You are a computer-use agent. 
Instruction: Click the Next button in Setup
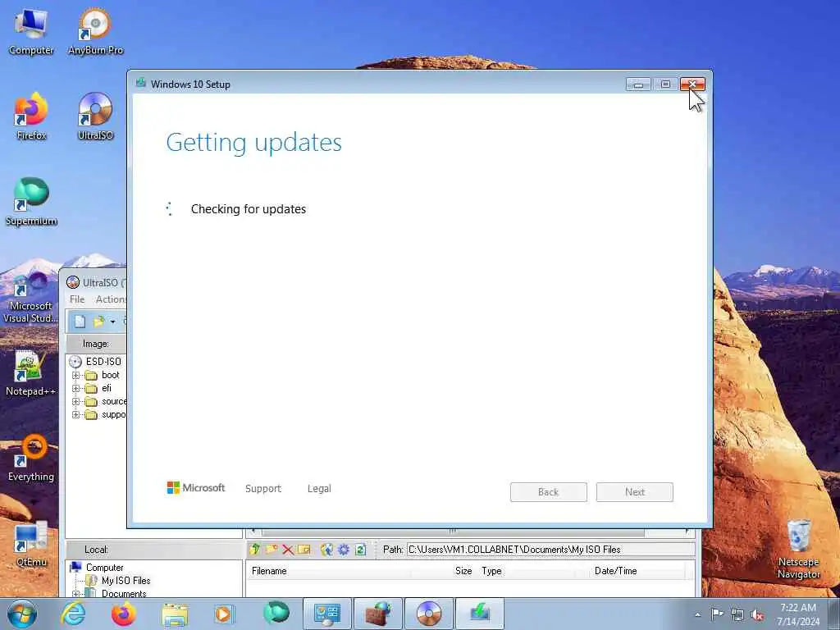click(x=635, y=492)
